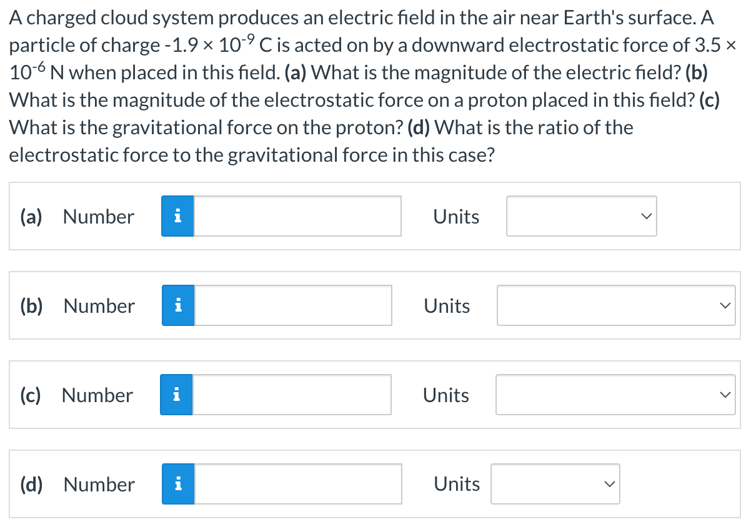The width and height of the screenshot is (756, 532).
Task: Click the bold (a) label
Action: (x=30, y=216)
